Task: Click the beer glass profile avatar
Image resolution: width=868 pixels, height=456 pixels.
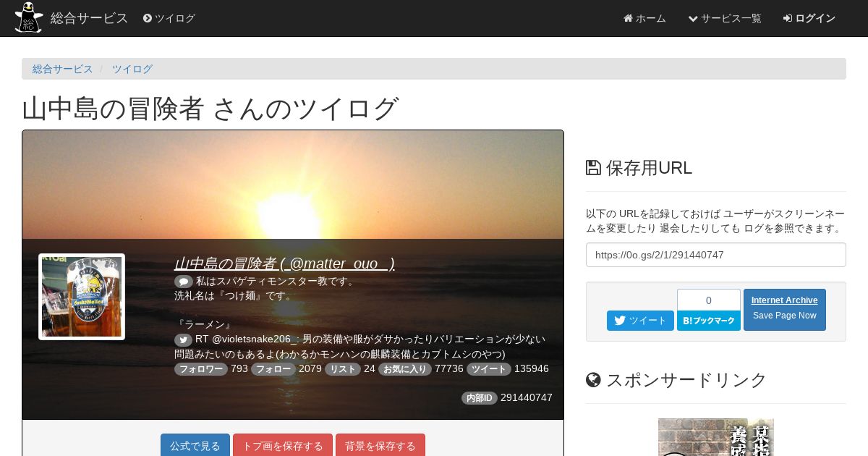Action: (x=82, y=297)
